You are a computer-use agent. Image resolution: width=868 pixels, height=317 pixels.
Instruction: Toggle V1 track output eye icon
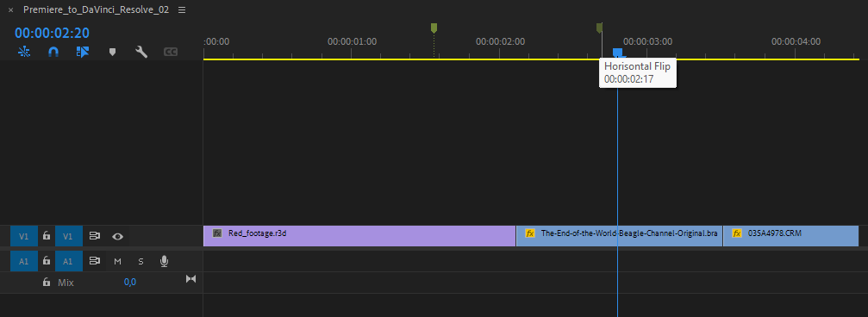(117, 236)
